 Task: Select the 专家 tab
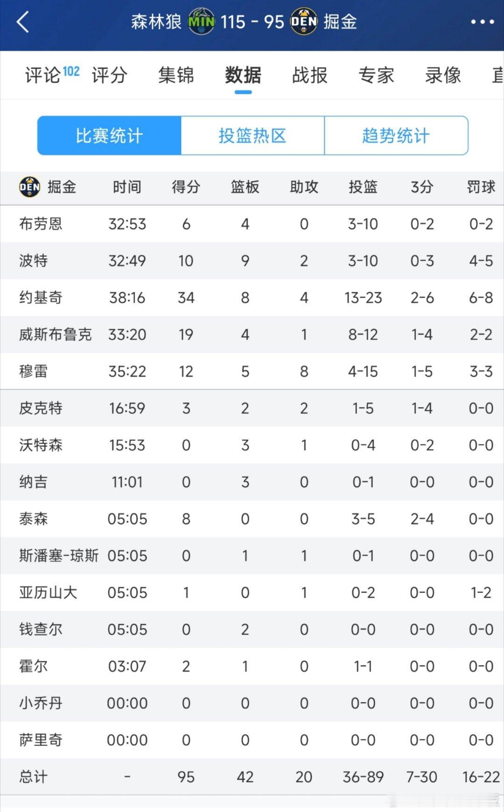click(x=376, y=75)
